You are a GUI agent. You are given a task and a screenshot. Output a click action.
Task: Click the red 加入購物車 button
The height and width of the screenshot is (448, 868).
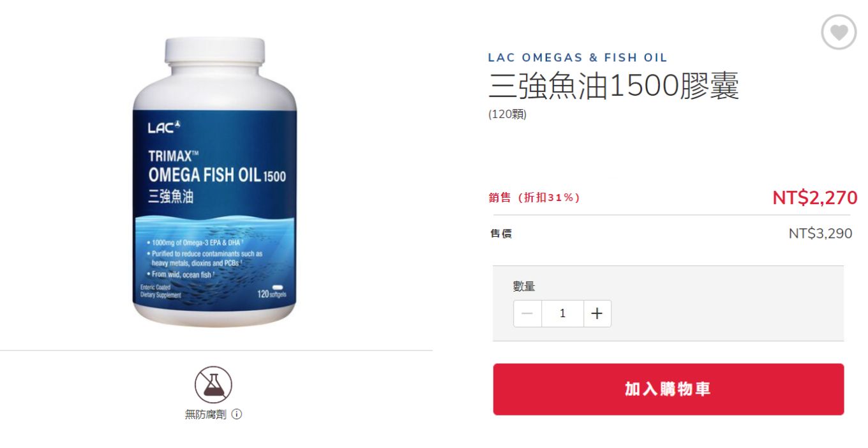(668, 389)
